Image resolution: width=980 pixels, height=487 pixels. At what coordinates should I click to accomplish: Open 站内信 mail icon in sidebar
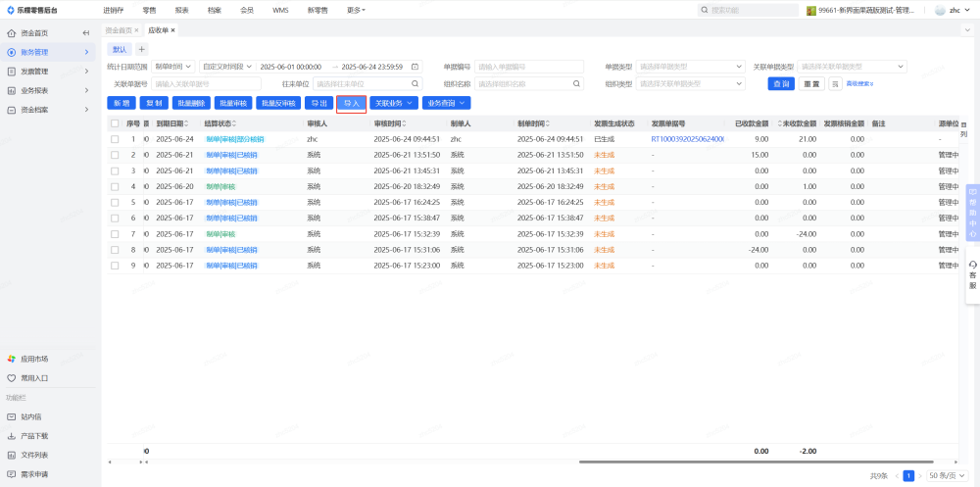click(12, 416)
